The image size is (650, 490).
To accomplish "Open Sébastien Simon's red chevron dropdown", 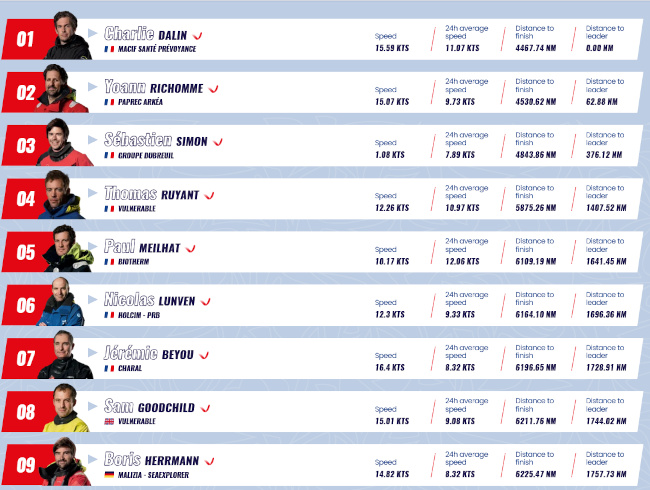I will pos(218,142).
